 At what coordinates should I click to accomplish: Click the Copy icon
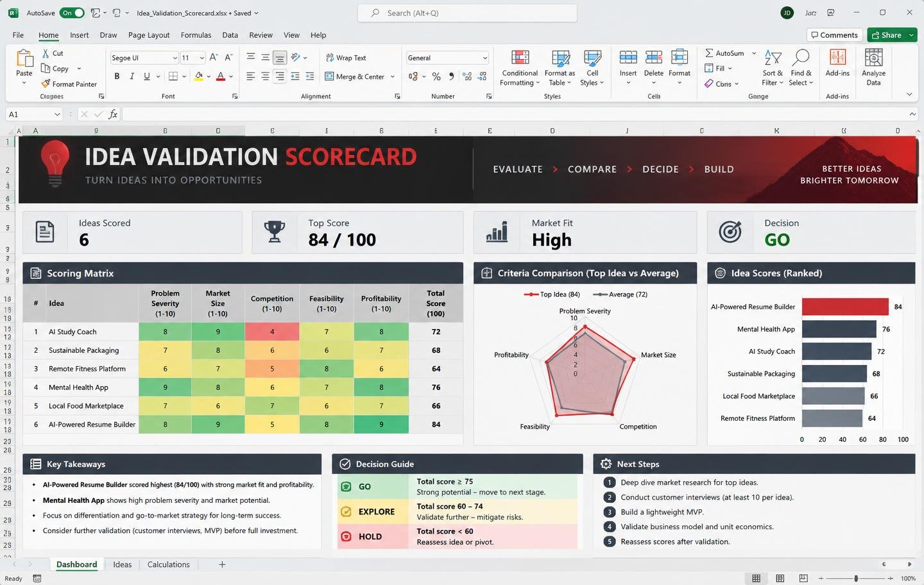click(46, 69)
